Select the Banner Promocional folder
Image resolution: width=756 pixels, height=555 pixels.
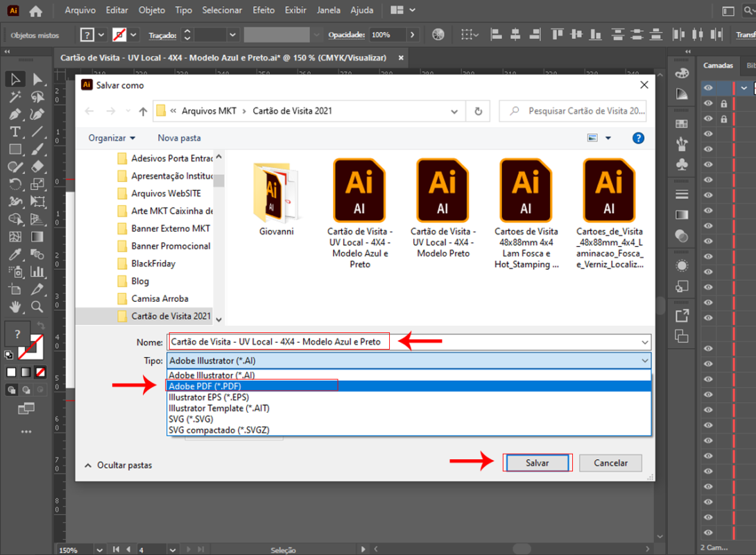click(x=164, y=246)
